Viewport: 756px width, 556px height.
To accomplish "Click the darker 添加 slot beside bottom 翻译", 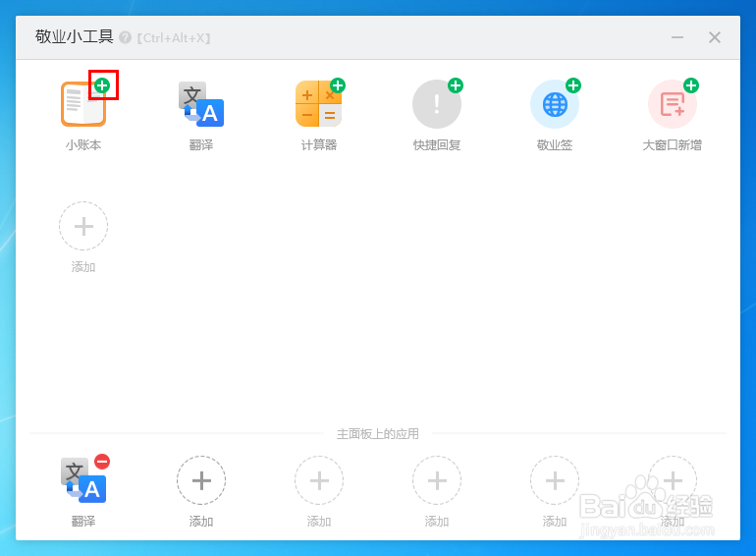I will pyautogui.click(x=201, y=480).
